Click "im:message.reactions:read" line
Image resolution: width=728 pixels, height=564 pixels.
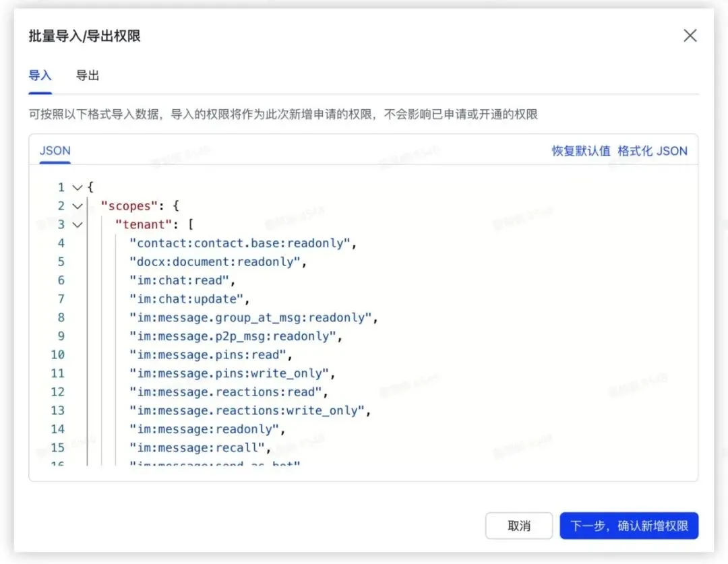coord(228,391)
